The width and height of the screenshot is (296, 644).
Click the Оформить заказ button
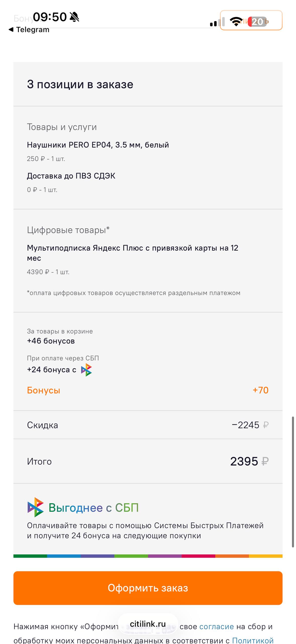148,588
